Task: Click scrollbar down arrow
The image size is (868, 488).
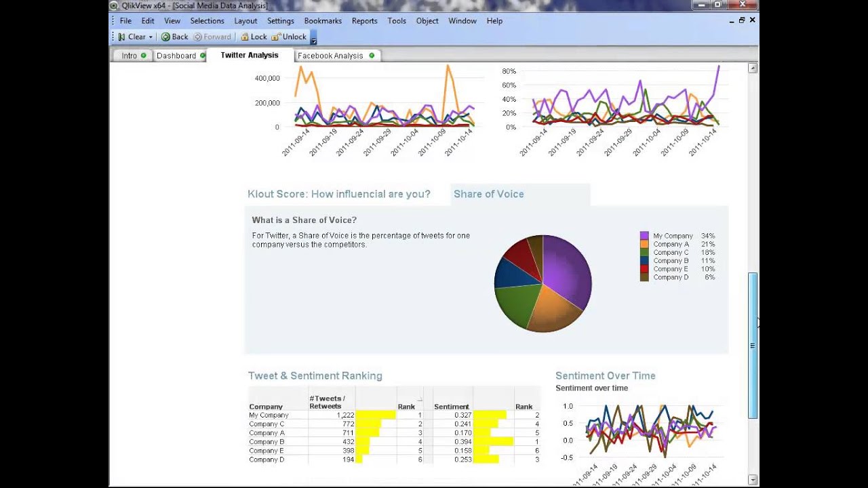Action: pos(752,480)
